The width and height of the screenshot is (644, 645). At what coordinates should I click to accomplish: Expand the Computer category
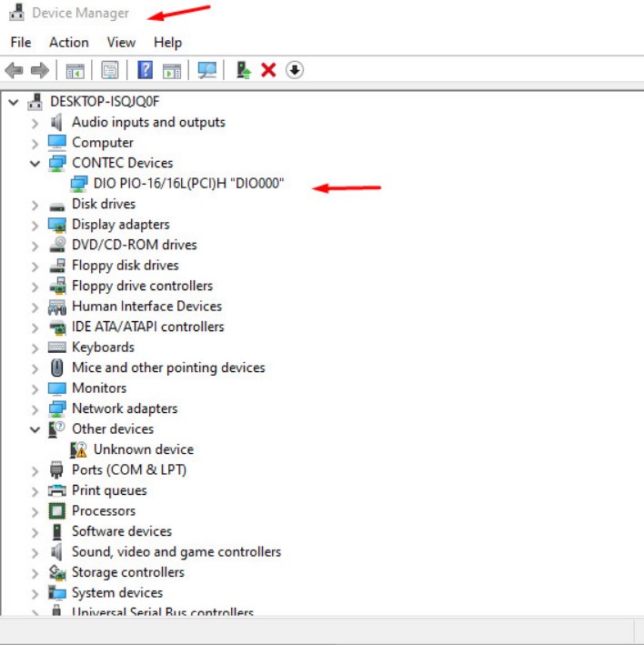[35, 144]
